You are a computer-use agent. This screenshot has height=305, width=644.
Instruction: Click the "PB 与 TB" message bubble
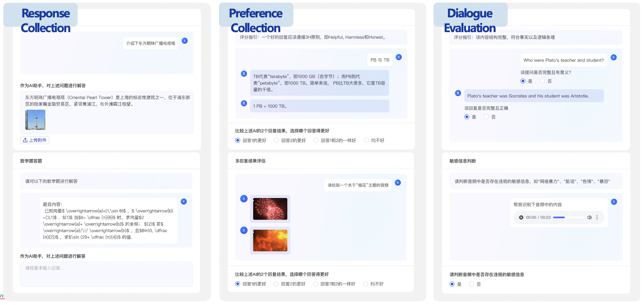[380, 60]
